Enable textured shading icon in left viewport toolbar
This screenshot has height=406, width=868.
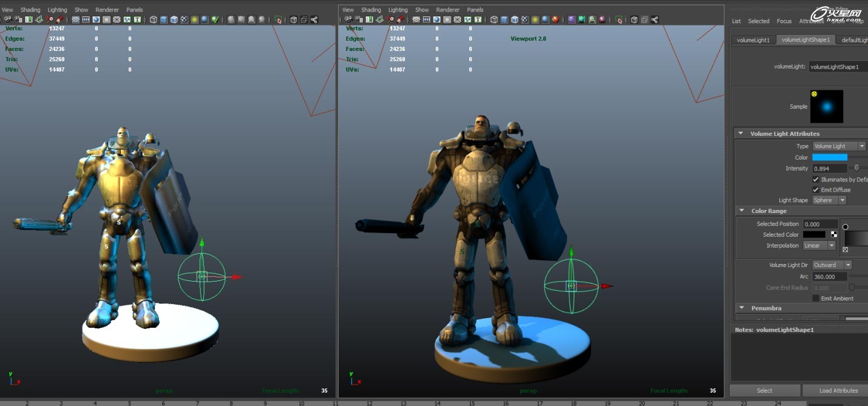pyautogui.click(x=185, y=19)
